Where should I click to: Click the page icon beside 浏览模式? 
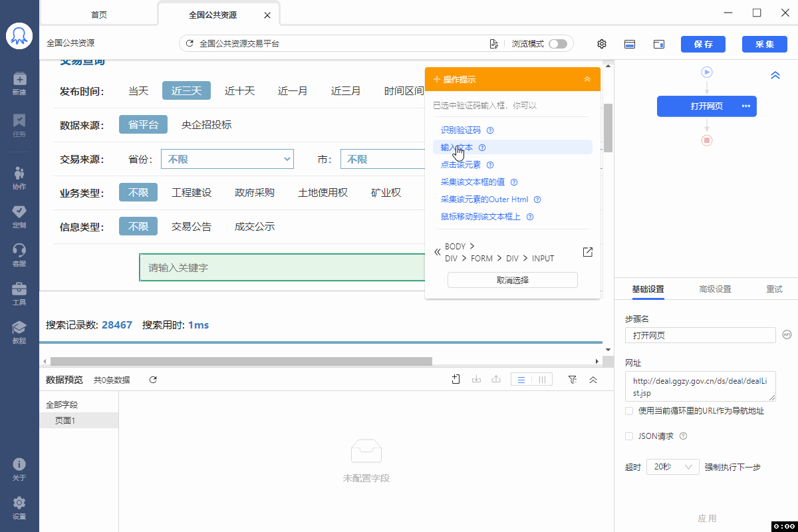[x=493, y=44]
